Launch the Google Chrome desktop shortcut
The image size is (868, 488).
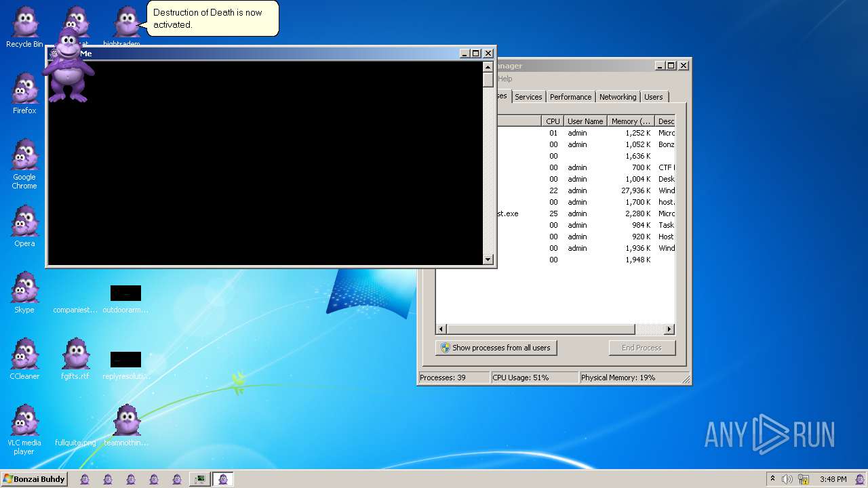pos(24,164)
